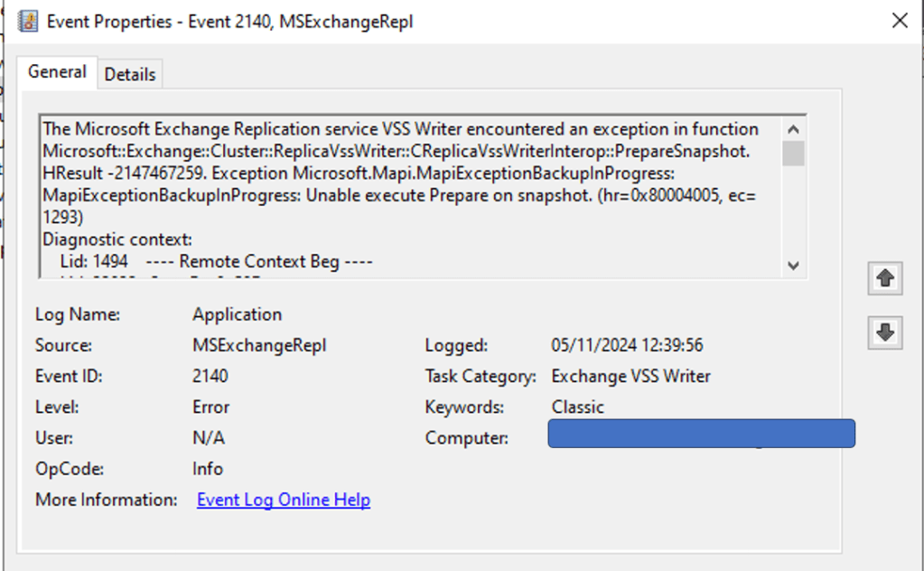Click the Logged date 05/11/2024 12:39:56

click(627, 345)
